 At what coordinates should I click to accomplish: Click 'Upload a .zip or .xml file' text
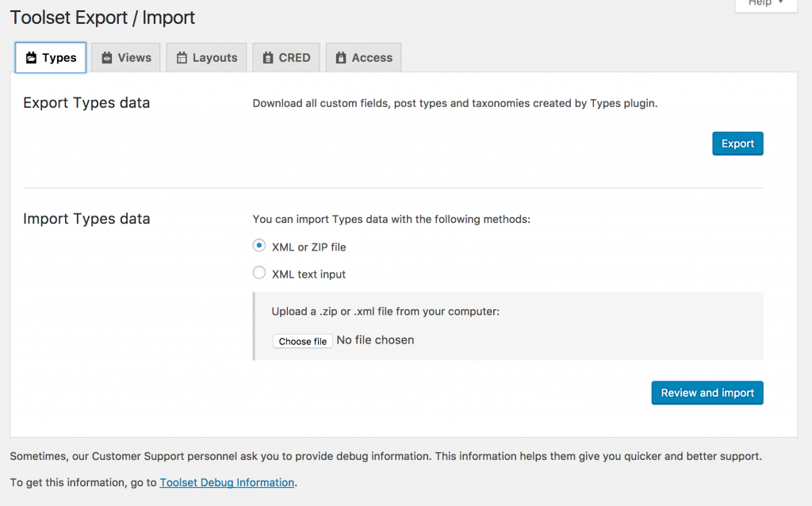tap(385, 311)
